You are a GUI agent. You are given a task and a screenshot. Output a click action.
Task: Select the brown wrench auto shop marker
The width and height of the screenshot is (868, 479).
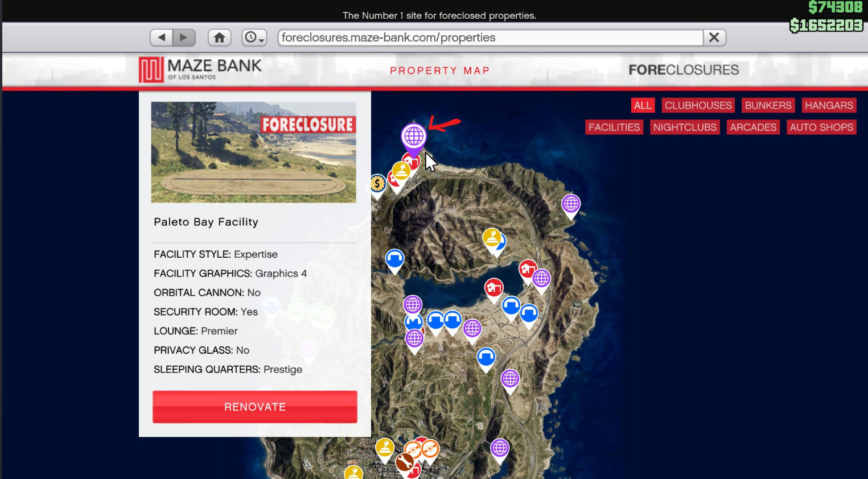[405, 463]
